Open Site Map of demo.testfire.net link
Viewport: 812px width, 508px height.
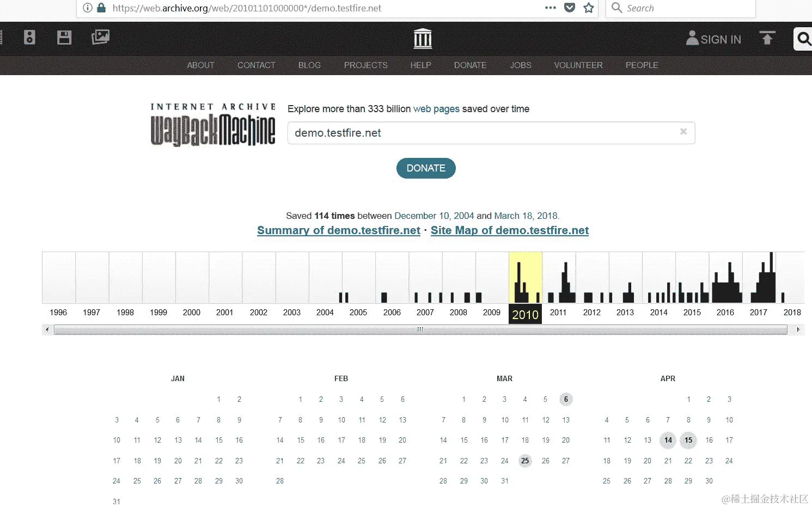510,230
